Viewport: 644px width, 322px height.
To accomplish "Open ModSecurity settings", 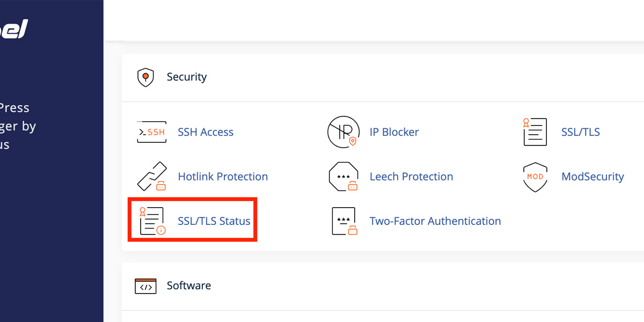I will [592, 176].
